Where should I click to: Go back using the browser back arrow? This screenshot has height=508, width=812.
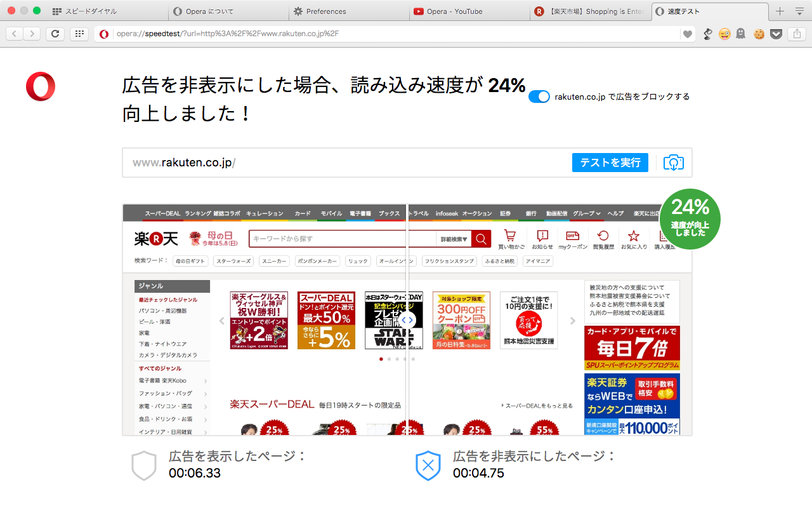(15, 34)
